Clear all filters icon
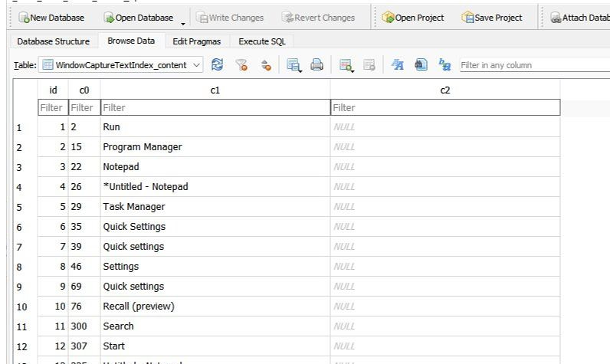 pos(241,65)
